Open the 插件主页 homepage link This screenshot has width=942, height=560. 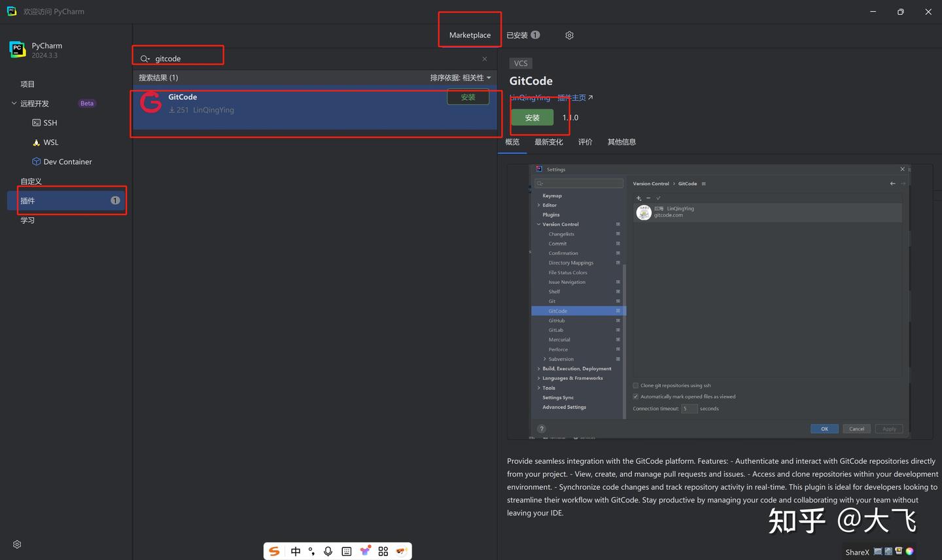click(571, 97)
